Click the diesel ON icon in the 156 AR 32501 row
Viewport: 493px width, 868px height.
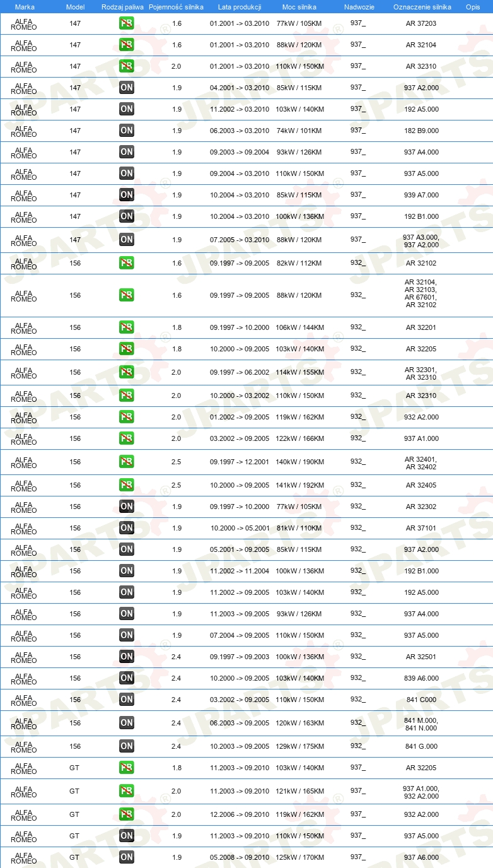tap(127, 657)
